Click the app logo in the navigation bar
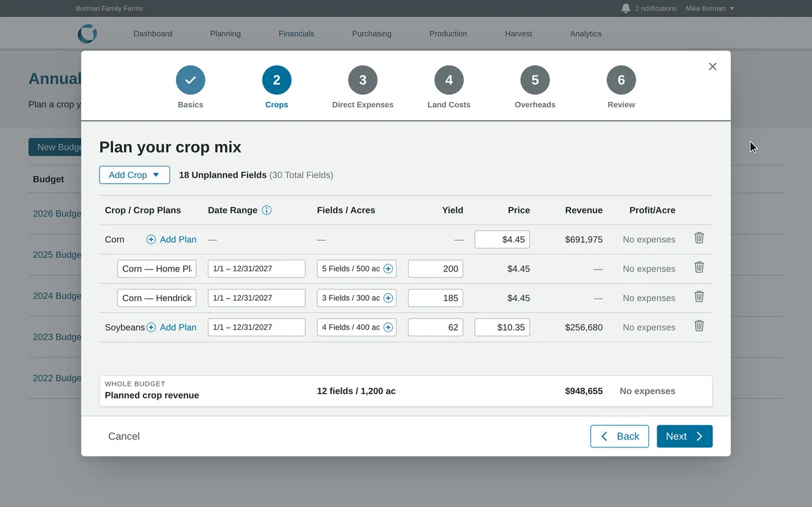 [x=87, y=34]
